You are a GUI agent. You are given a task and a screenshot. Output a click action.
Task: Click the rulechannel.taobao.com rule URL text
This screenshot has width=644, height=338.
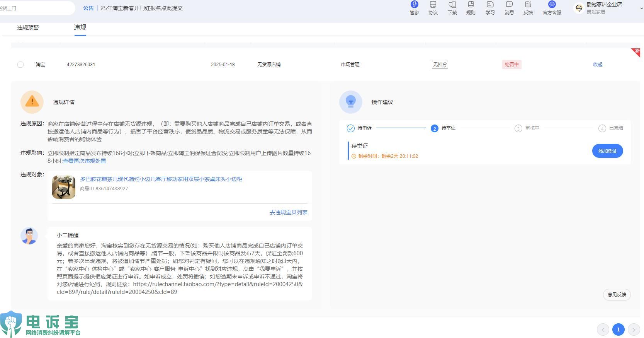[180, 288]
